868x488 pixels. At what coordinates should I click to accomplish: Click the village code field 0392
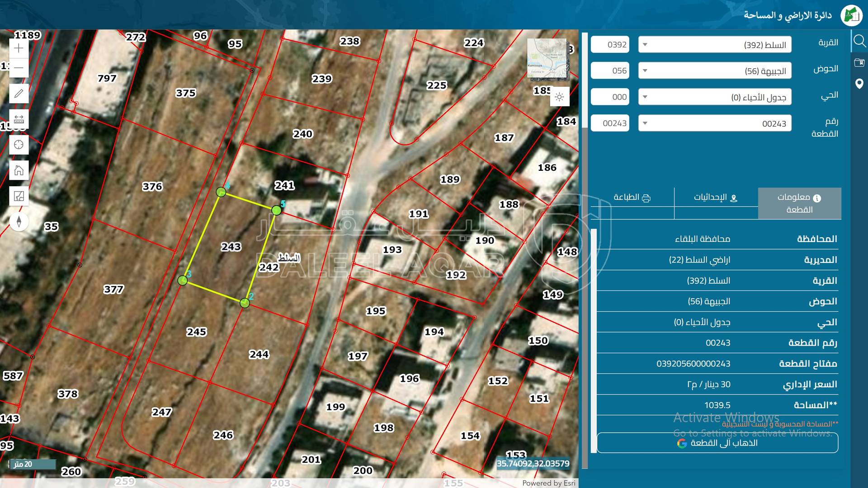coord(610,45)
